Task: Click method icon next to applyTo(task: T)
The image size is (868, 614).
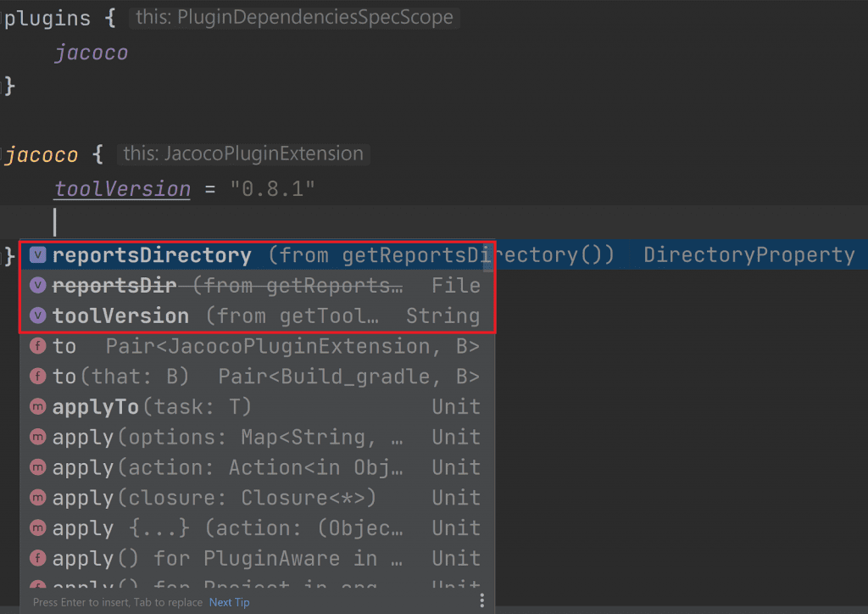Action: pos(37,407)
